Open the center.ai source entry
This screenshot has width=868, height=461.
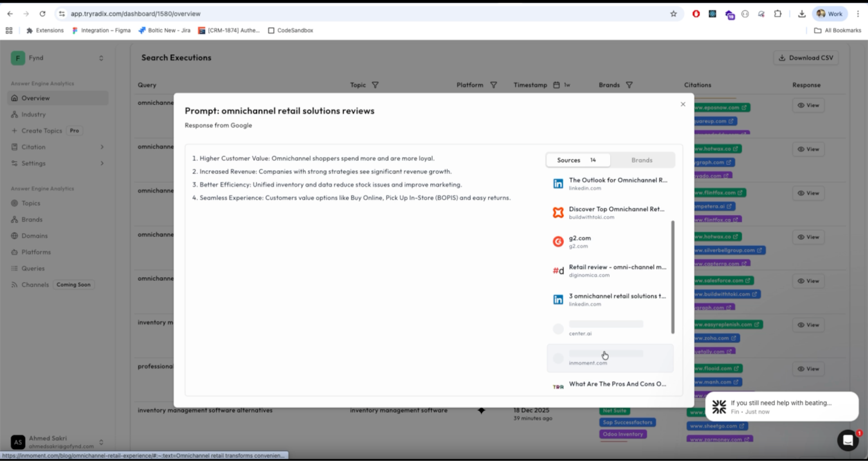click(x=610, y=329)
